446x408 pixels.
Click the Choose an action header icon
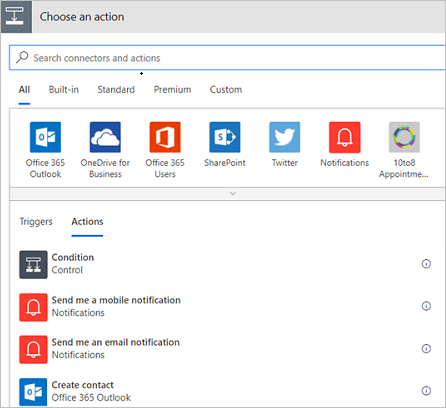point(16,17)
